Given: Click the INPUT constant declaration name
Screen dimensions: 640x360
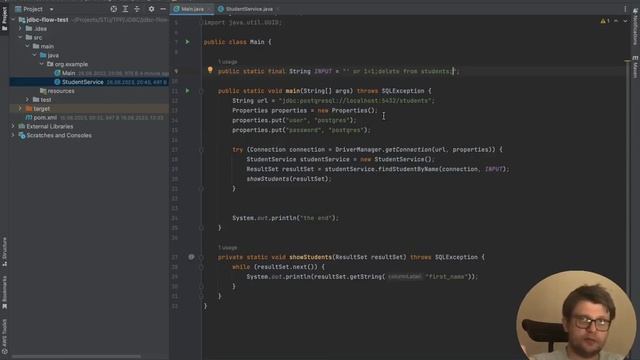Looking at the screenshot, I should coord(323,71).
